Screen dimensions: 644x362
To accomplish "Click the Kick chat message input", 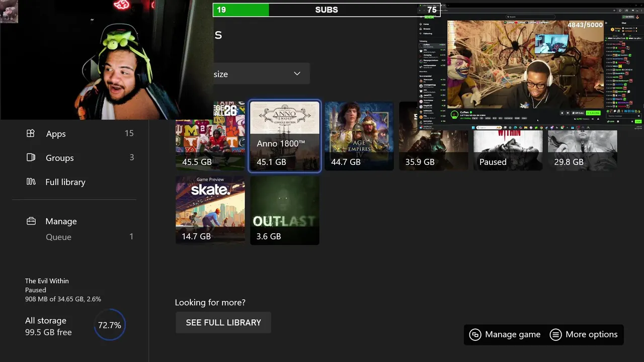I will (x=623, y=116).
